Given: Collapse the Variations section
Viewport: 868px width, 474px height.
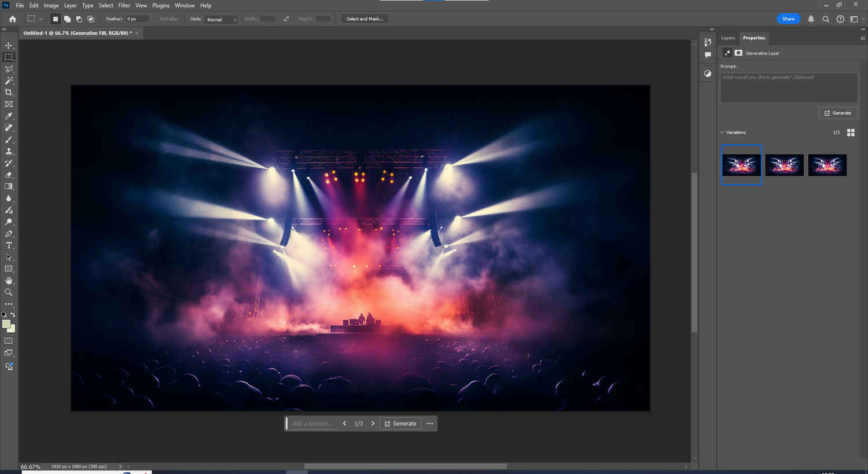Looking at the screenshot, I should (x=722, y=133).
